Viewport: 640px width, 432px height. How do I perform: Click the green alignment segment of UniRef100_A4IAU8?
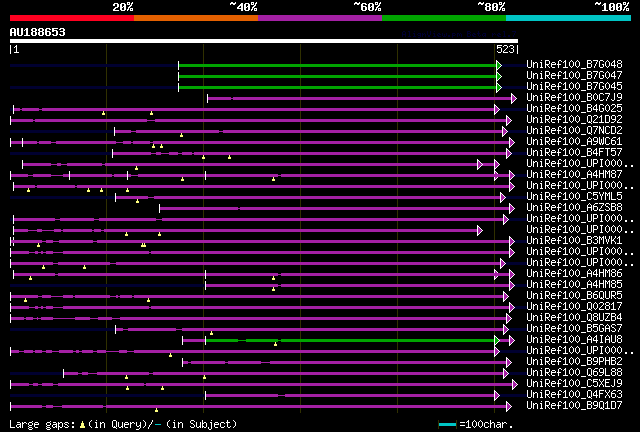(x=351, y=341)
